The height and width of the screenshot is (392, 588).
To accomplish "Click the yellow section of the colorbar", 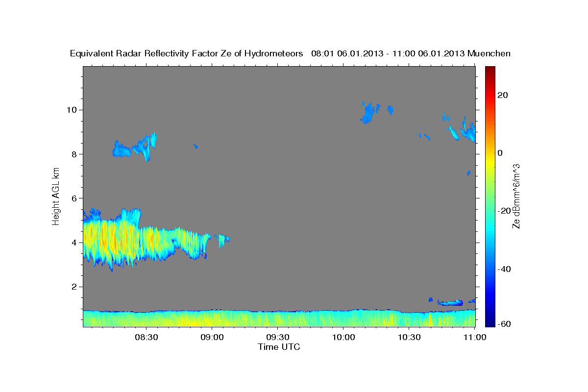I will point(490,162).
